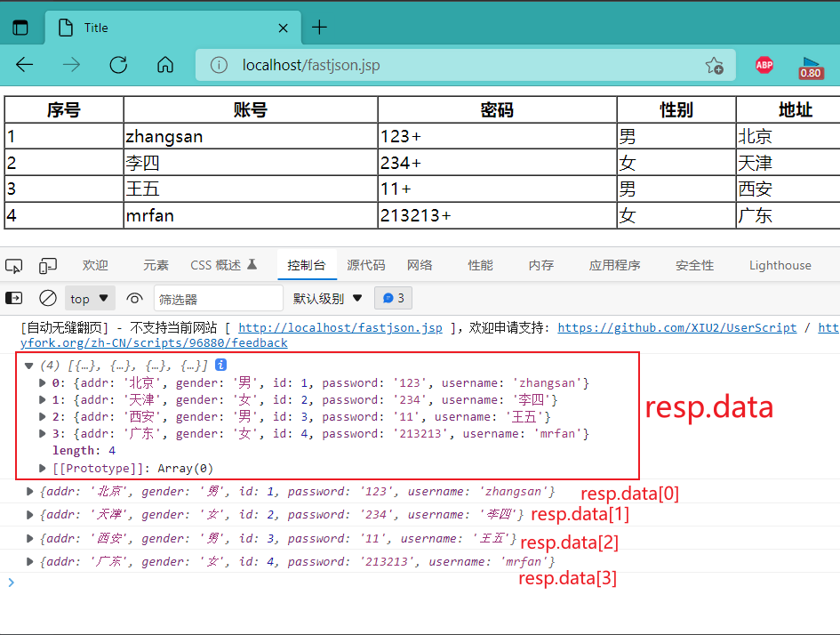Expand logged object with password '213213'
Screen dimensions: 840x635
point(30,561)
